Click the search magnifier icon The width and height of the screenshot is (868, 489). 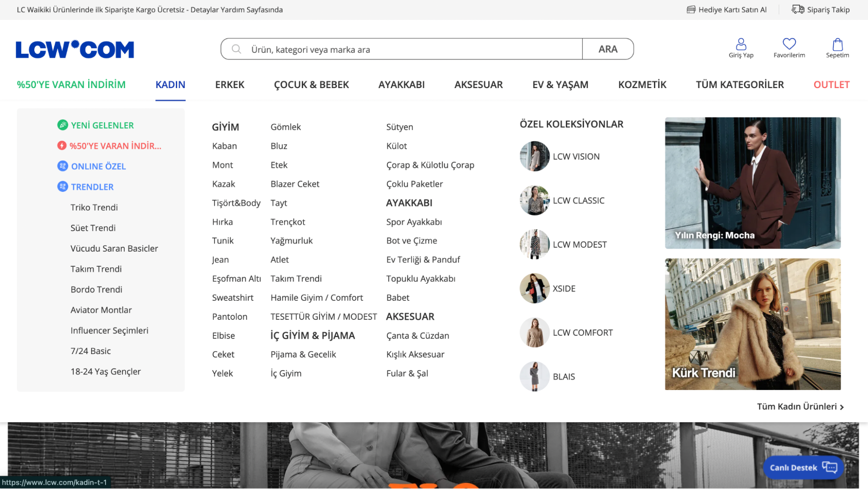coord(236,49)
